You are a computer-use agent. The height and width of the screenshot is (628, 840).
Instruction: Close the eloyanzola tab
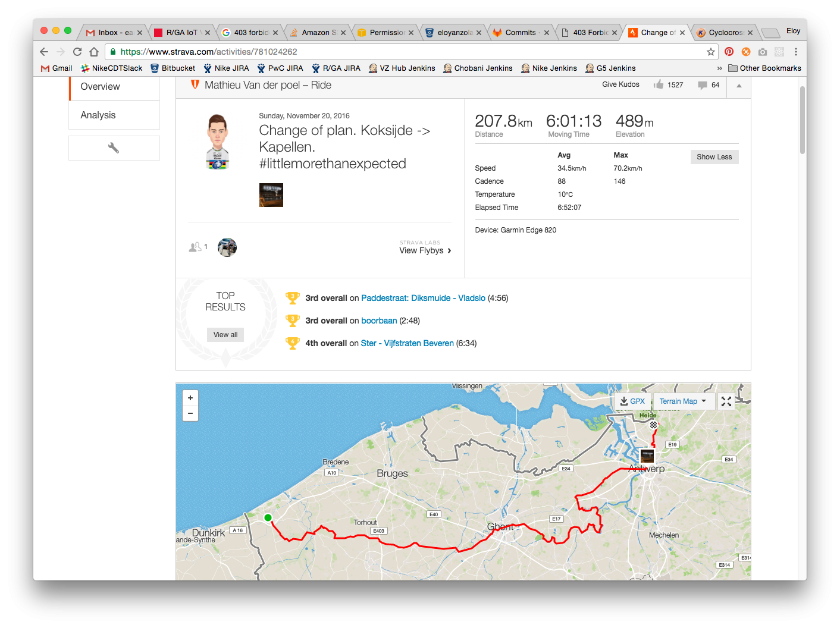click(x=479, y=33)
